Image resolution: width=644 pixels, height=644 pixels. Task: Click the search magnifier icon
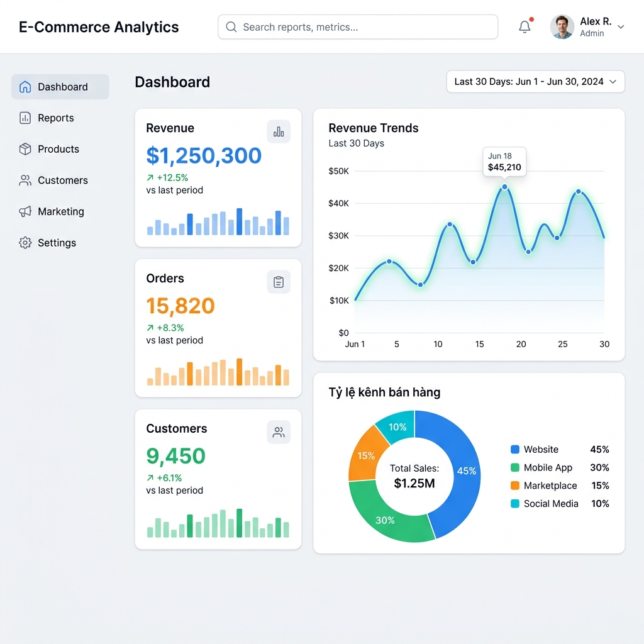pos(231,27)
